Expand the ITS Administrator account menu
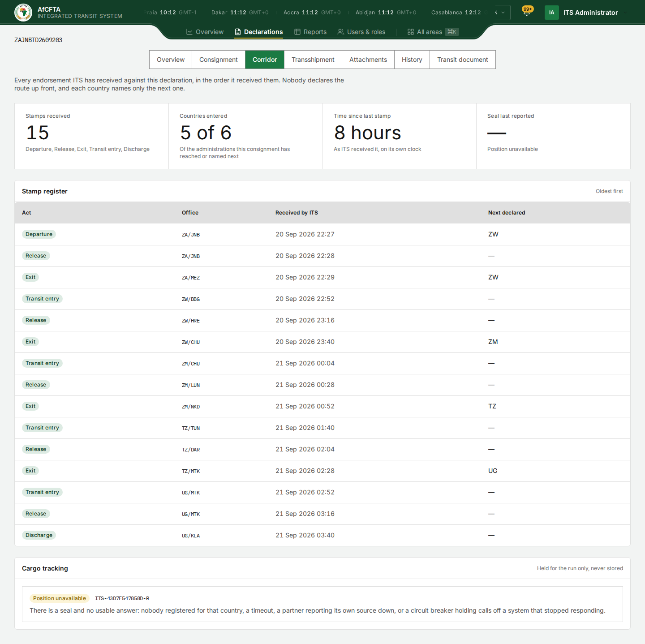The width and height of the screenshot is (645, 644). (626, 13)
